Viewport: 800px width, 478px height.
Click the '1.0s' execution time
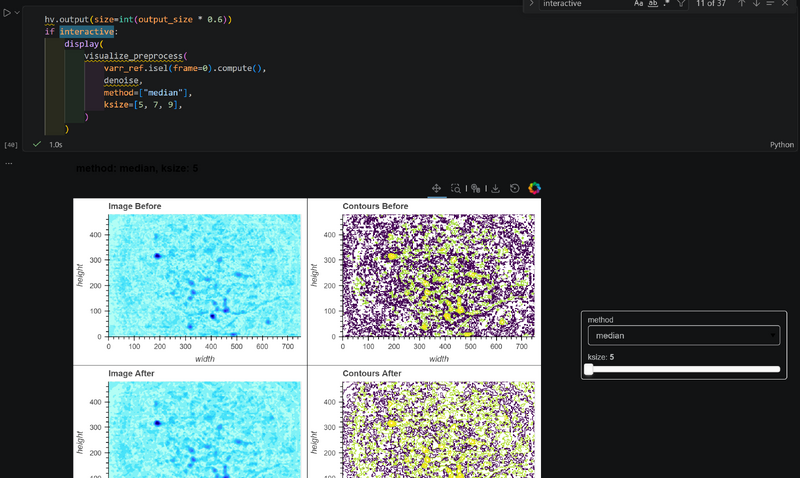[x=56, y=145]
